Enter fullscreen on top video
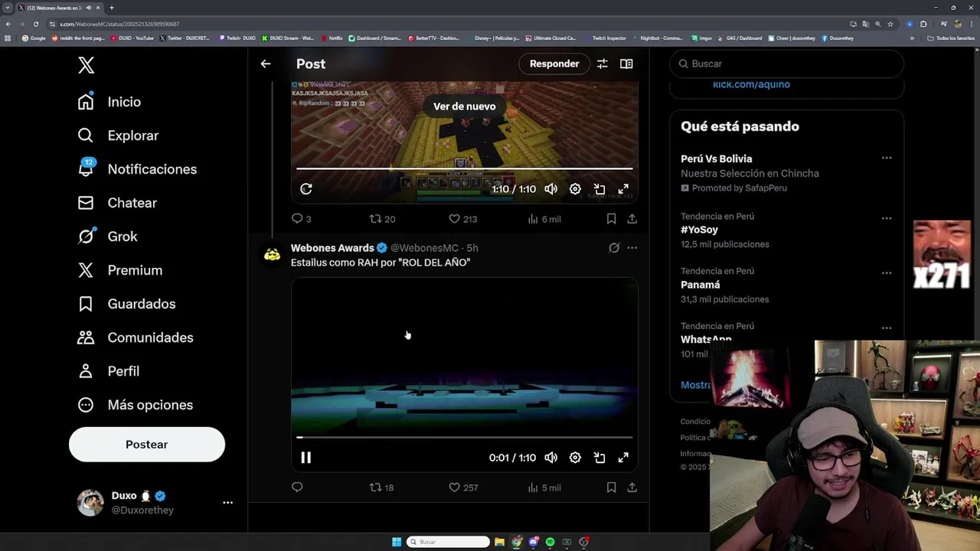Screen dimensions: 980x551 (623, 189)
